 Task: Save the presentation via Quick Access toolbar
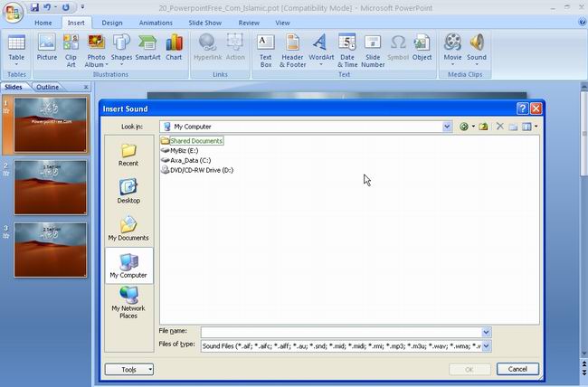[35, 7]
